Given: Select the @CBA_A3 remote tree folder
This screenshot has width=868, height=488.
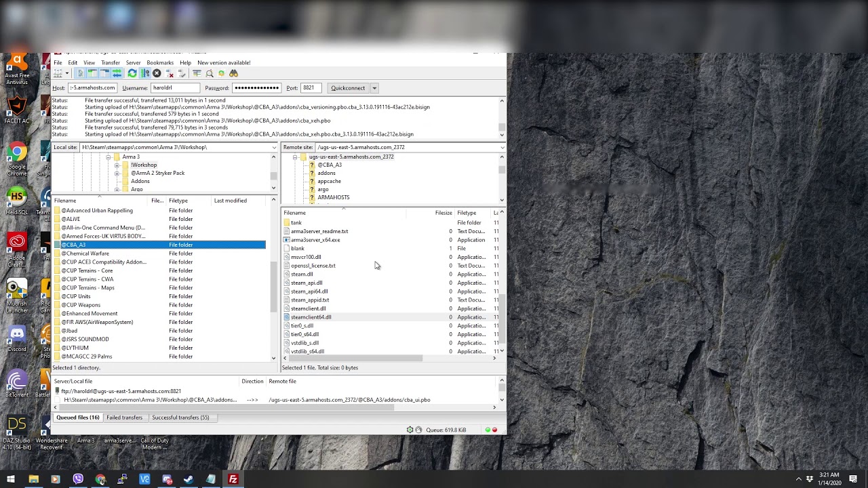Looking at the screenshot, I should 330,165.
